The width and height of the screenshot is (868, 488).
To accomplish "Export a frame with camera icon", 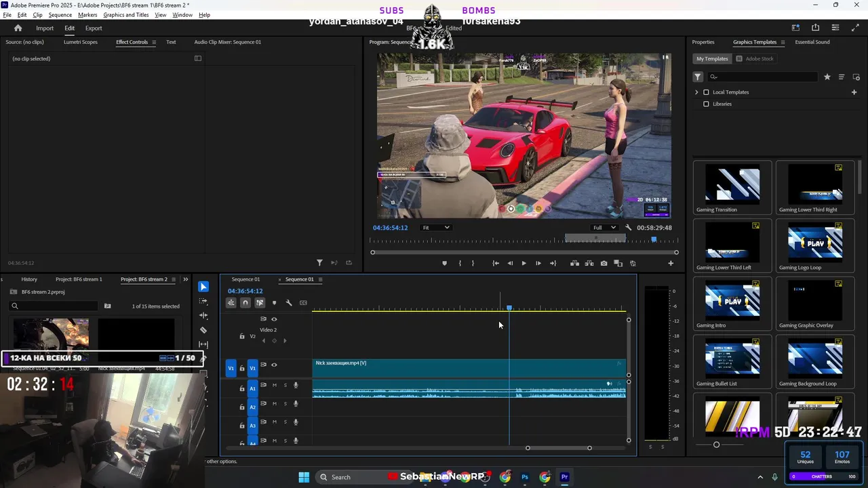I will 604,263.
